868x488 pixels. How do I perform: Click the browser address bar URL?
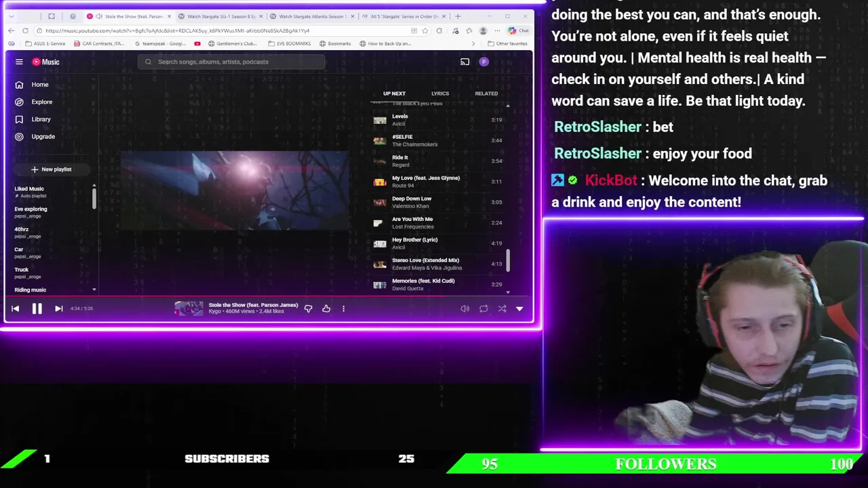tap(178, 30)
